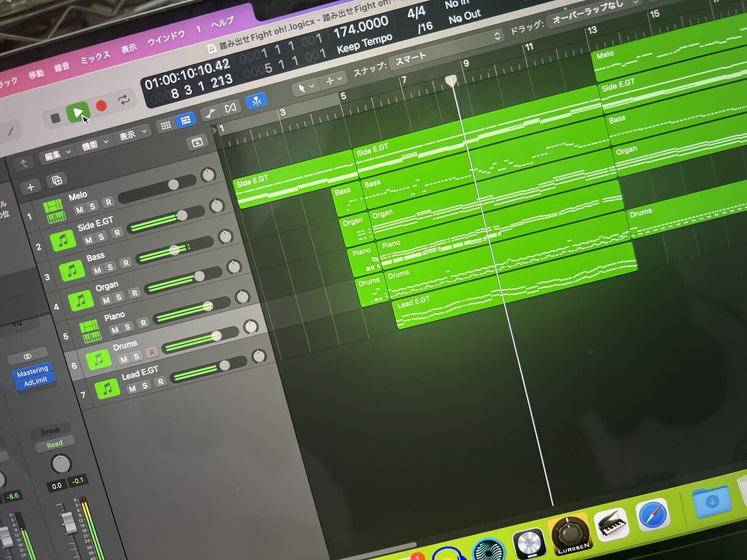747x560 pixels.
Task: Click the Bass track pan knob
Action: [x=225, y=236]
